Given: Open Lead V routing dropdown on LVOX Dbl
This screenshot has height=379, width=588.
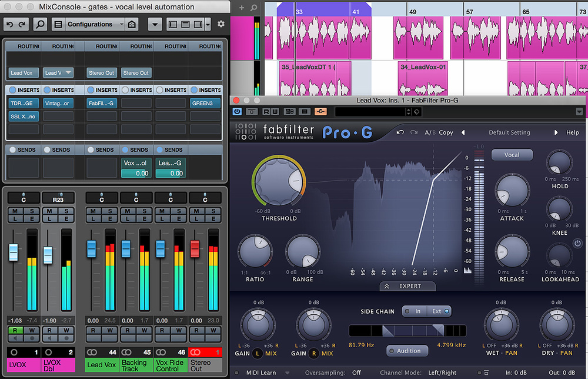Looking at the screenshot, I should (58, 73).
